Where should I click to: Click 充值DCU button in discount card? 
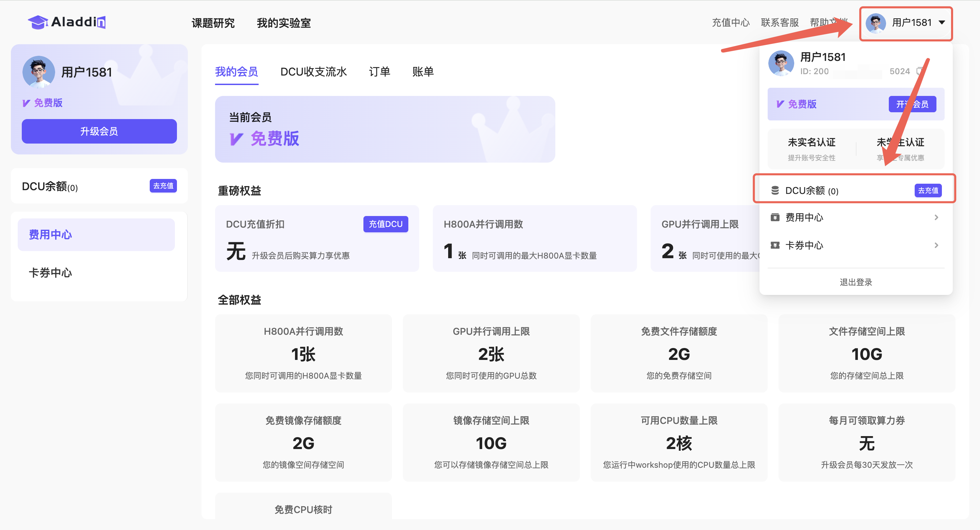pyautogui.click(x=386, y=224)
